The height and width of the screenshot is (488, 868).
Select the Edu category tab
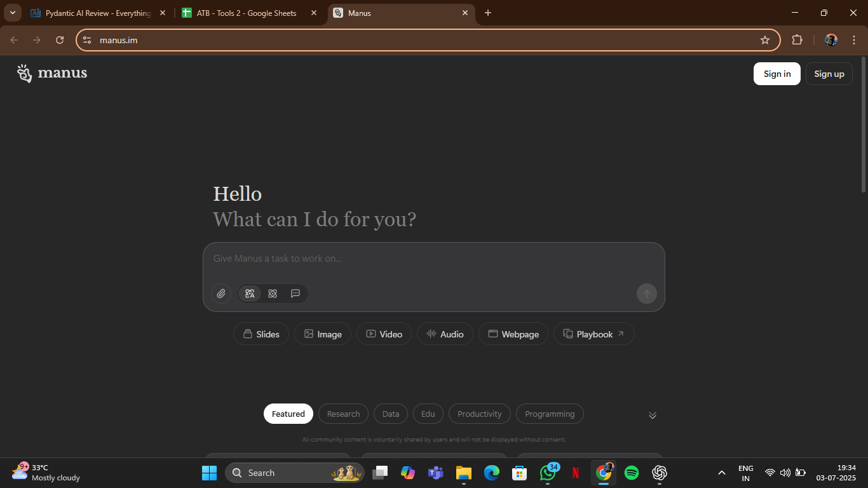(428, 414)
